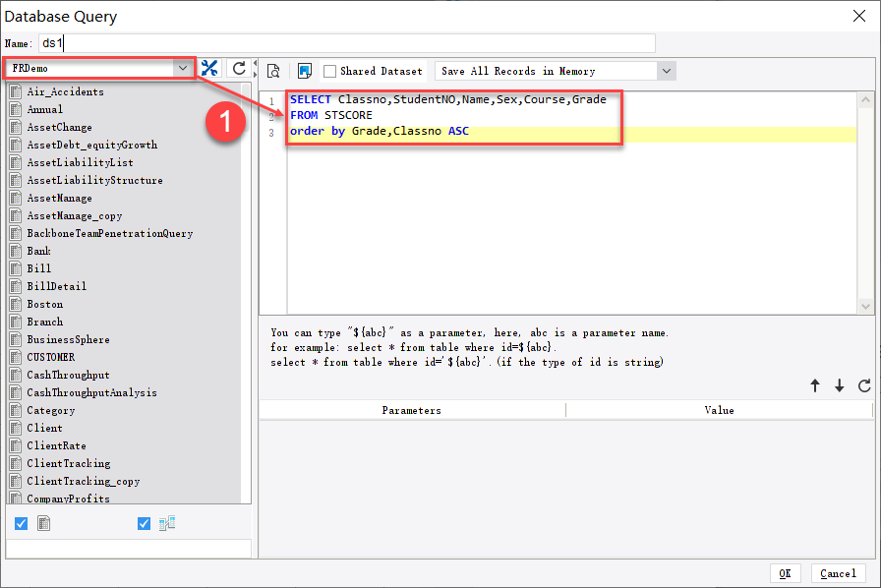Click the view filter icon near bottom checkbox
Viewport: 881px width, 588px height.
(x=166, y=523)
